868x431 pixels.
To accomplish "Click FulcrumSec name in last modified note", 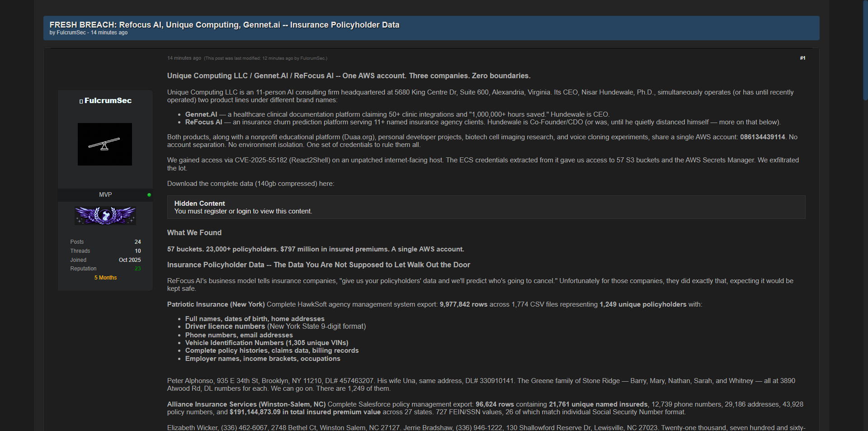I will (312, 58).
